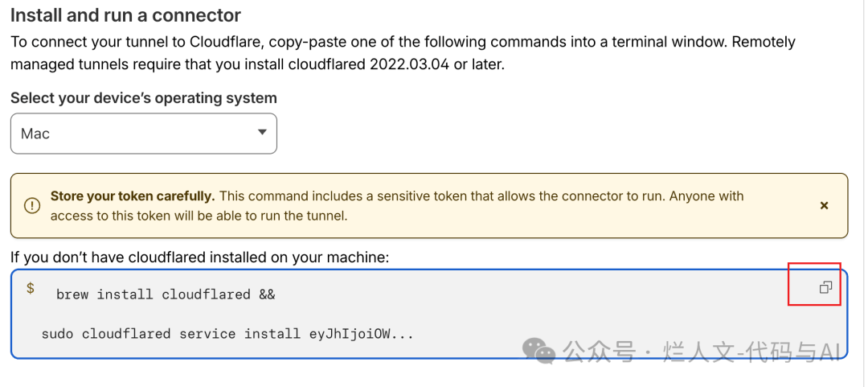Click the WeChat logo in watermark
The height and width of the screenshot is (387, 868).
pos(538,352)
